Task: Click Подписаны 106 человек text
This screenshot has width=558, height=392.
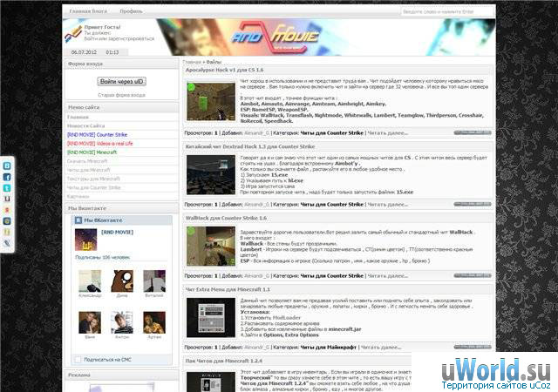Action: [103, 257]
